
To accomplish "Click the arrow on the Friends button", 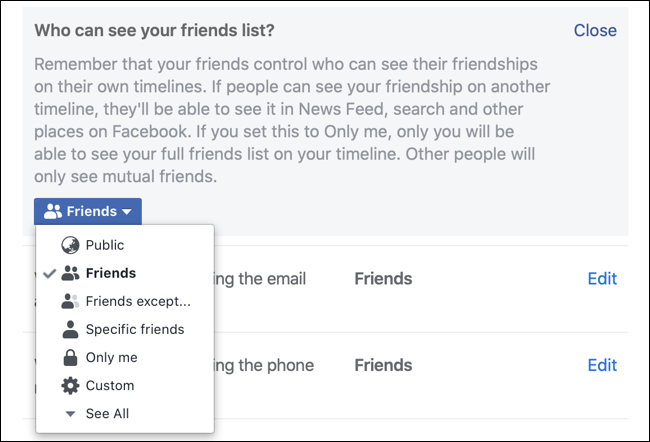I will tap(127, 212).
